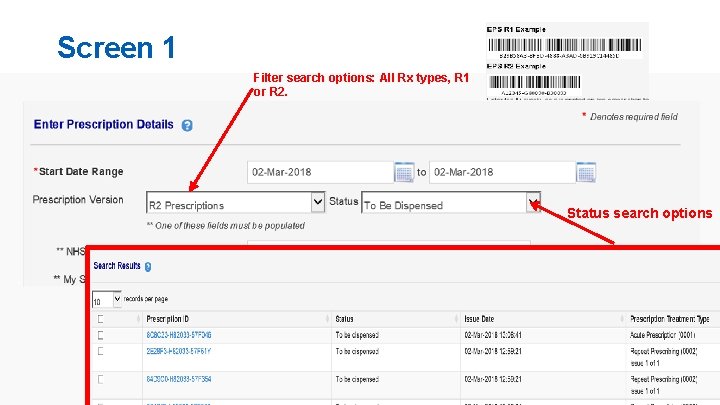Screen dimensions: 720x405
Task: Open the records per page dropdown
Action: click(x=107, y=299)
